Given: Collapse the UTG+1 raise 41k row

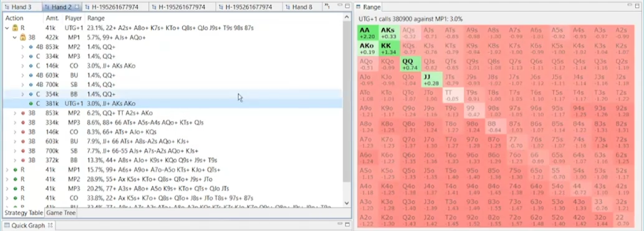Looking at the screenshot, I should point(7,28).
